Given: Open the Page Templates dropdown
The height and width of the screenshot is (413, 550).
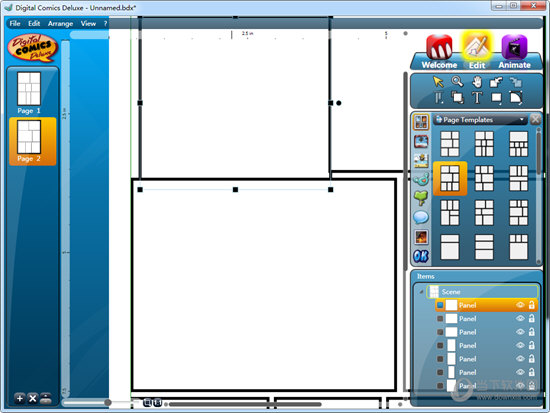Looking at the screenshot, I should (480, 120).
